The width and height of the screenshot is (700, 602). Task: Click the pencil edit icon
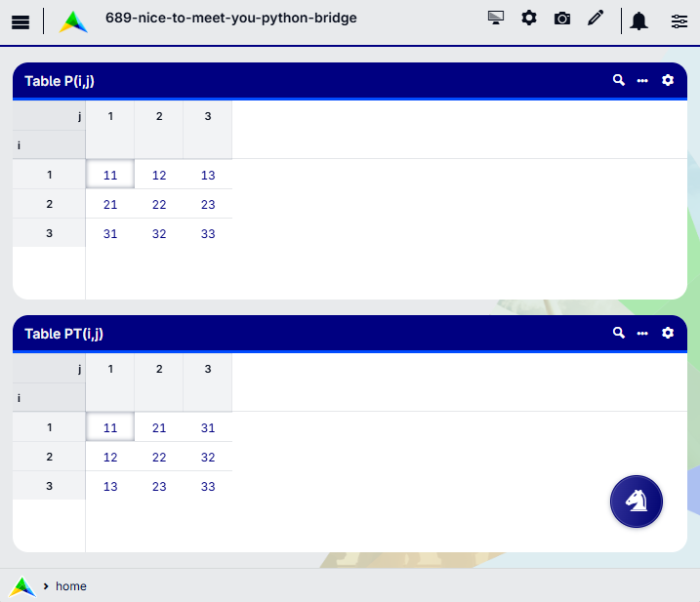pos(596,19)
